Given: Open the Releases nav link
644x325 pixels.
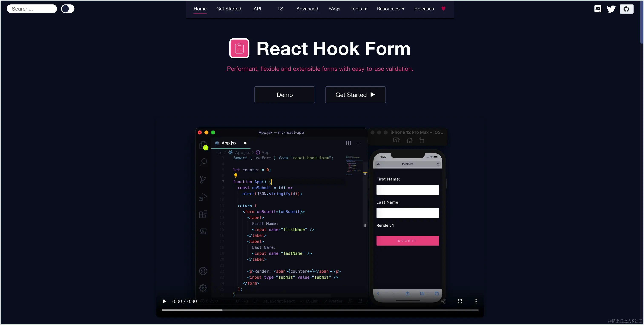Looking at the screenshot, I should (424, 9).
